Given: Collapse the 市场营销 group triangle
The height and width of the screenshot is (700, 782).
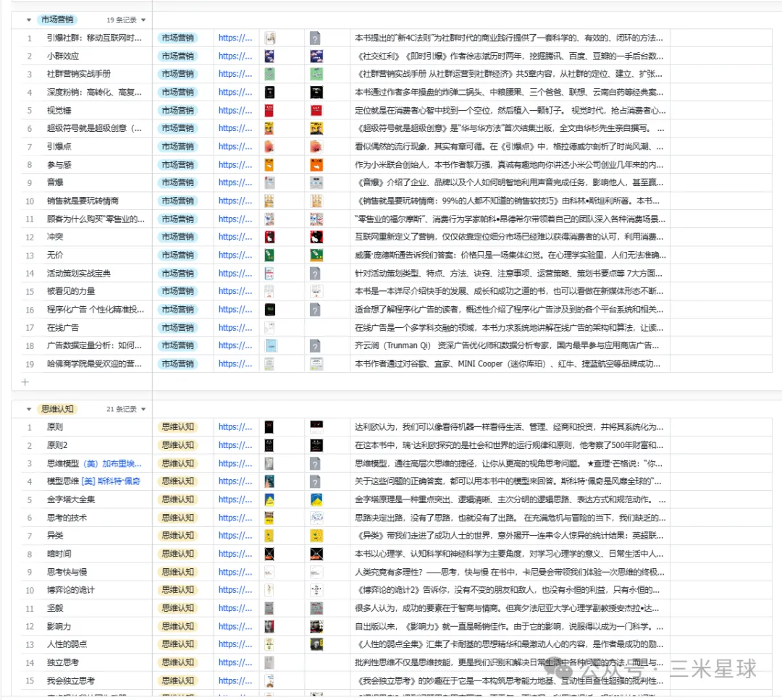Looking at the screenshot, I should pyautogui.click(x=28, y=20).
